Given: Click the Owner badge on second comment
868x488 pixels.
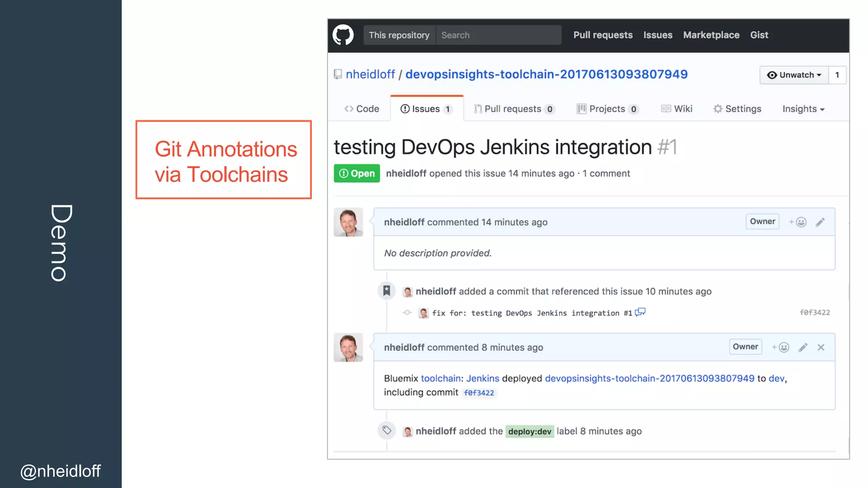Looking at the screenshot, I should point(746,347).
